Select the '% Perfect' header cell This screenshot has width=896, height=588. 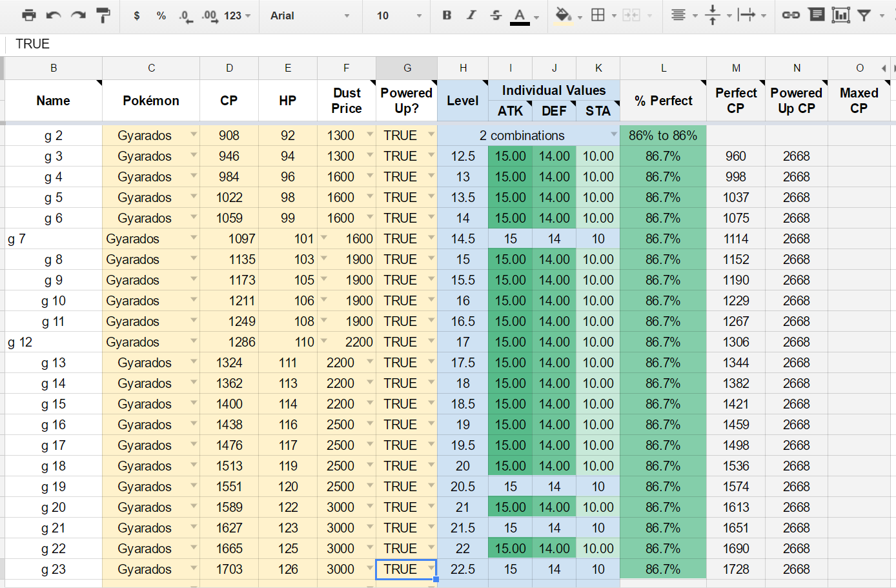coord(663,101)
